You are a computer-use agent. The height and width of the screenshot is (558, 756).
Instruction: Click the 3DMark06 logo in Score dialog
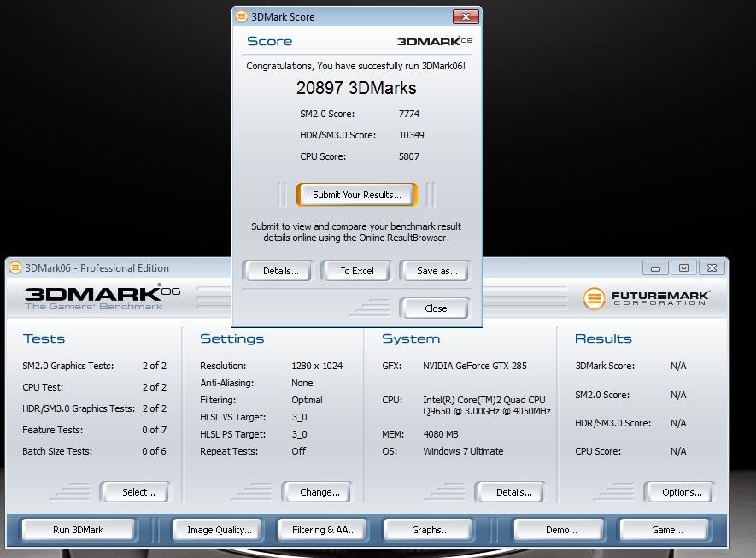[x=435, y=41]
